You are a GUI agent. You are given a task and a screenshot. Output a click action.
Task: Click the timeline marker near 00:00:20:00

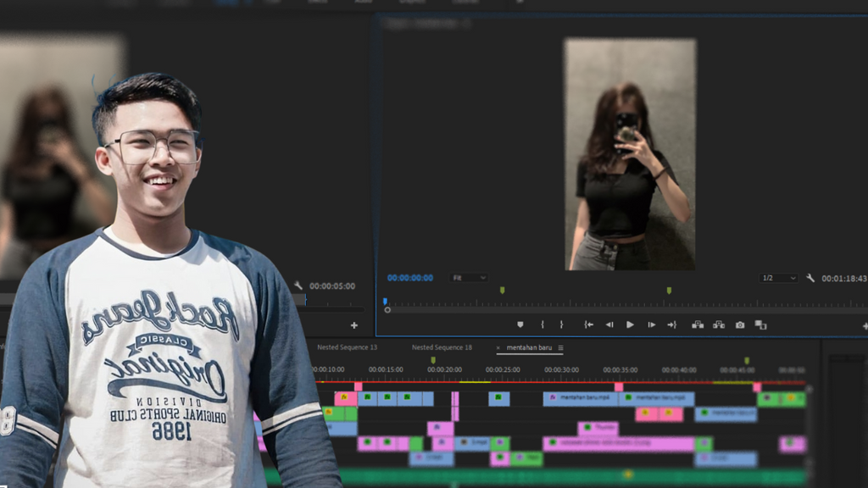433,360
